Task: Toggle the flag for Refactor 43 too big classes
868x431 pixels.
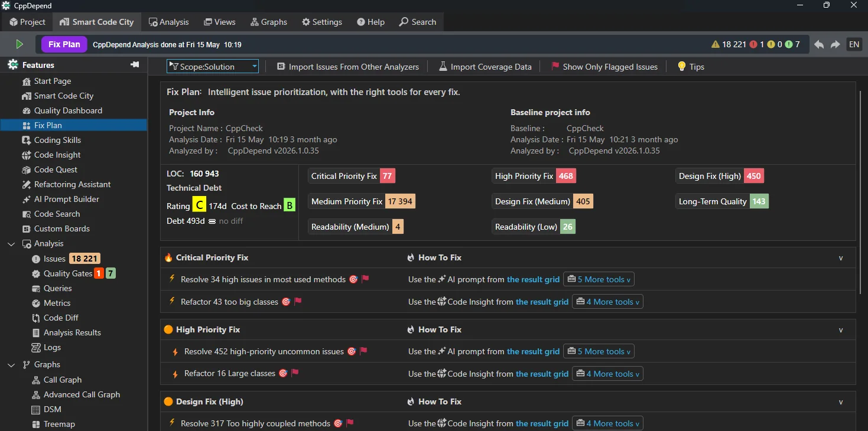Action: click(x=298, y=302)
